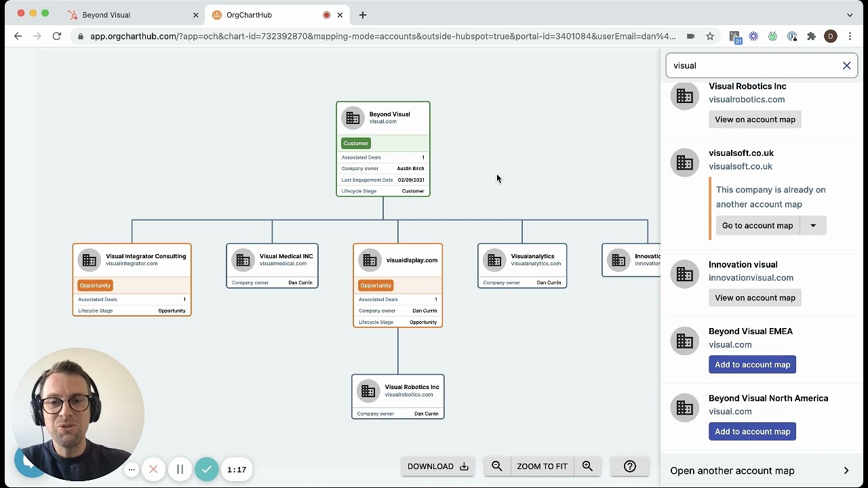The height and width of the screenshot is (488, 868).
Task: Go to account map for visualsoft.co.uk
Action: coord(757,226)
